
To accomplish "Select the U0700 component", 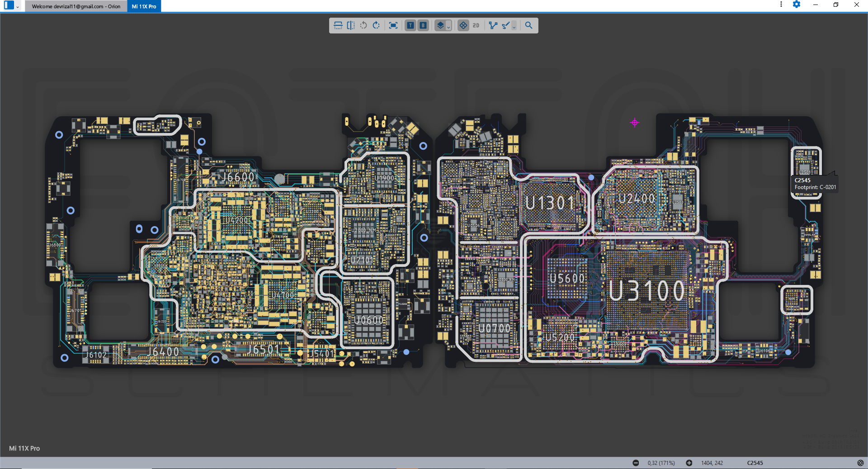I will [x=494, y=328].
